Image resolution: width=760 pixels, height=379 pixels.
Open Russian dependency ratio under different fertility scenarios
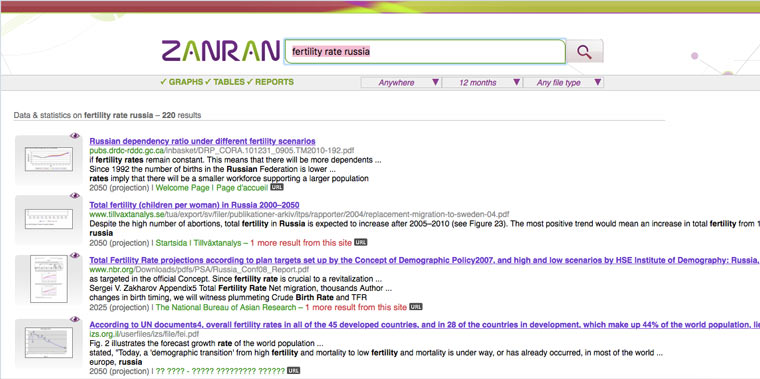click(203, 141)
